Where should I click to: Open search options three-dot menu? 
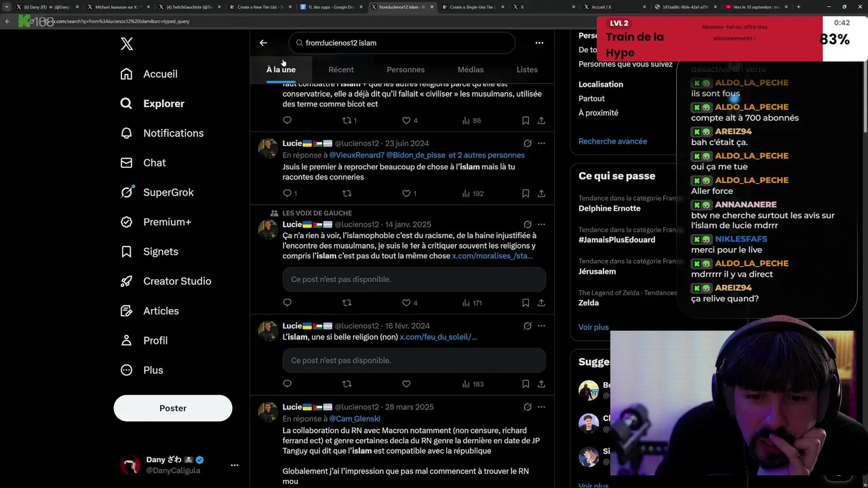pos(539,43)
